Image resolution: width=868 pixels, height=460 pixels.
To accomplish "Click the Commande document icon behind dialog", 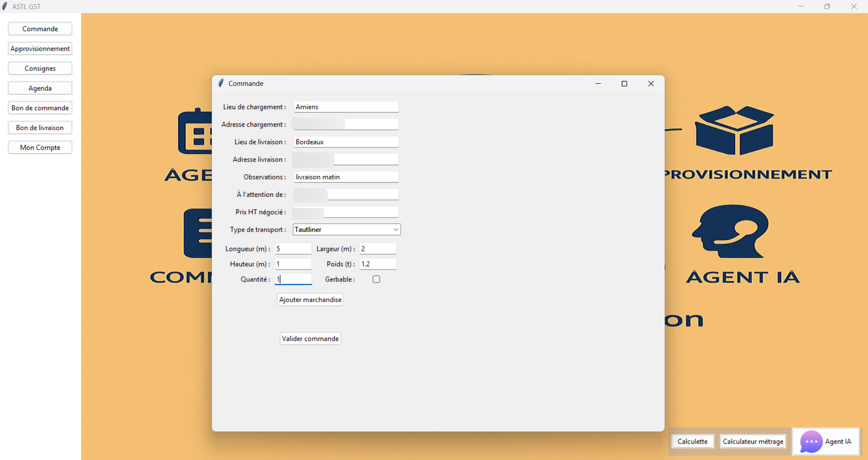I will coord(198,233).
